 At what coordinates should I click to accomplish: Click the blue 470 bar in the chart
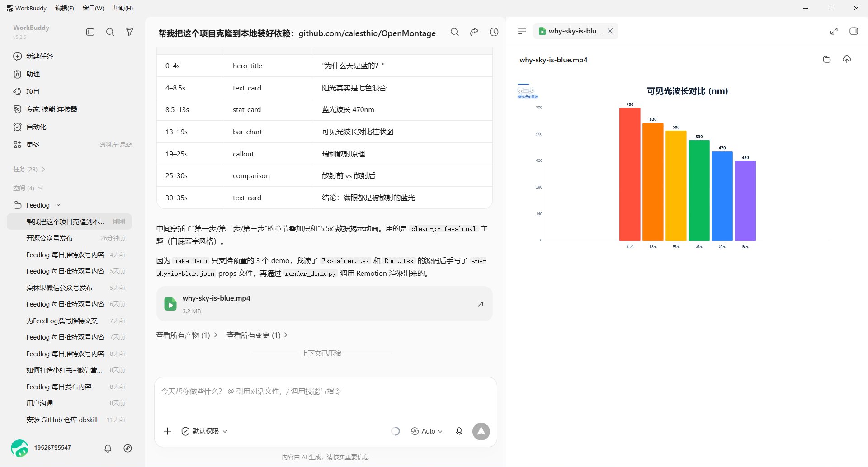pyautogui.click(x=722, y=196)
